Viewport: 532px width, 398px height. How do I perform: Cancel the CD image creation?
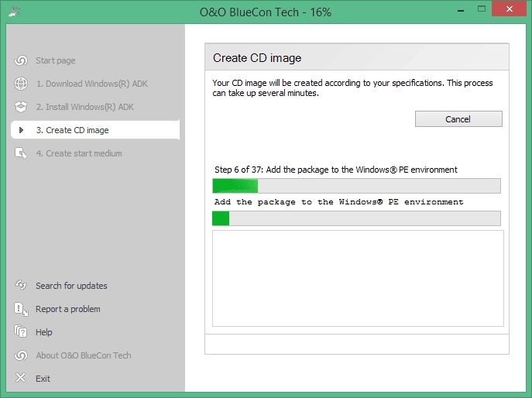(458, 118)
